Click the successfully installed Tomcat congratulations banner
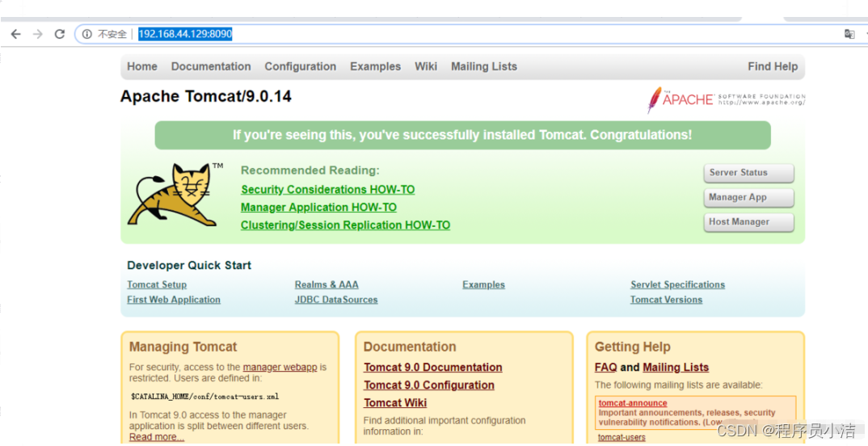868x446 pixels. pos(462,135)
